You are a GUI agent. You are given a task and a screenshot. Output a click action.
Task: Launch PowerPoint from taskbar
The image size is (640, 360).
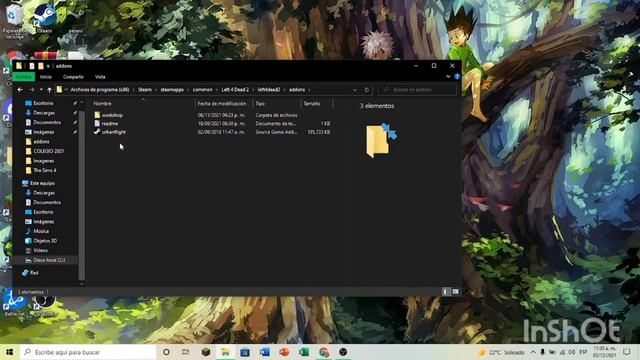pos(284,352)
